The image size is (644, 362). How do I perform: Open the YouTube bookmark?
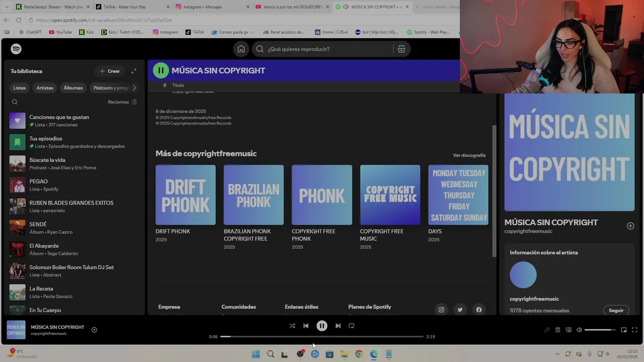(60, 32)
